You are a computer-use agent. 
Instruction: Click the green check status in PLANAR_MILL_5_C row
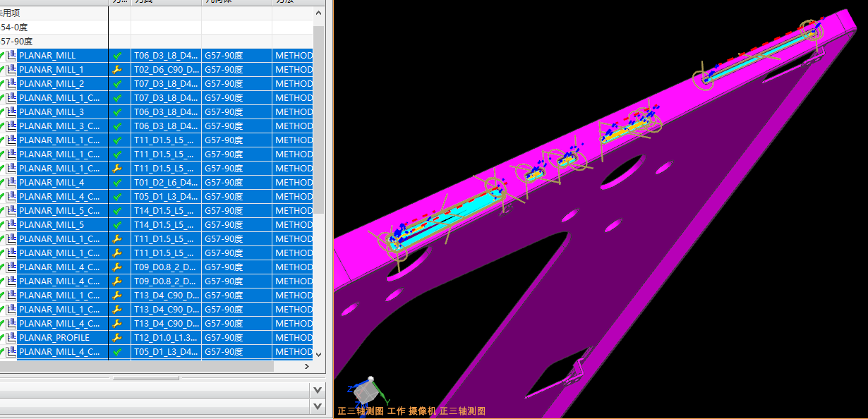117,211
